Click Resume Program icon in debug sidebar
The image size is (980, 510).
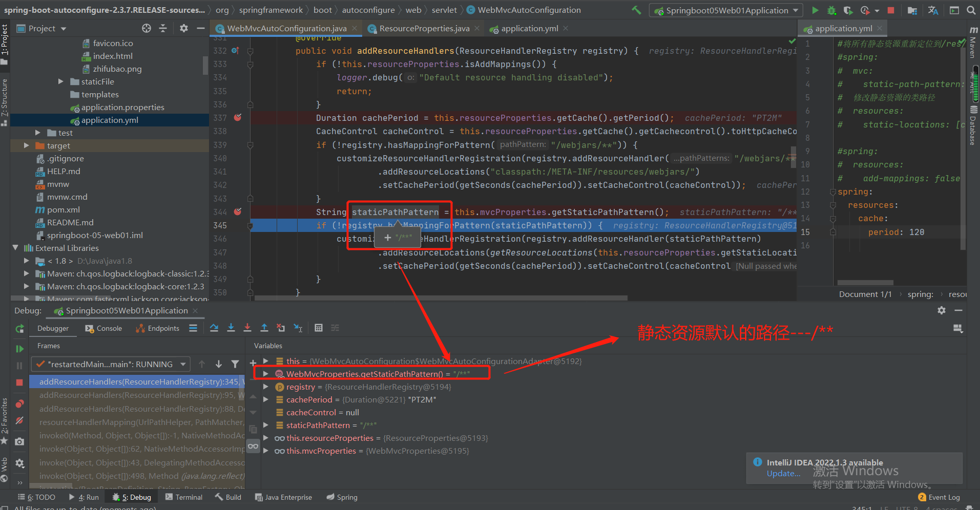tap(19, 349)
